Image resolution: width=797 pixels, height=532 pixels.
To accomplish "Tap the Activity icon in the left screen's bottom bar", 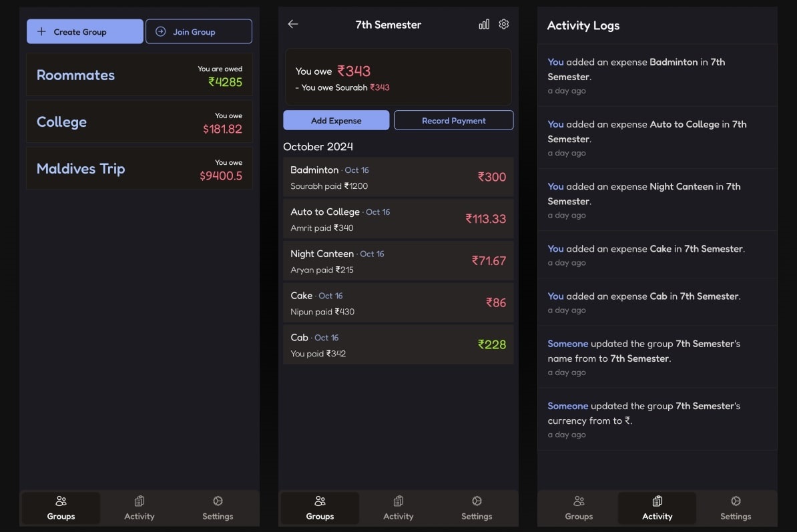I will (139, 501).
